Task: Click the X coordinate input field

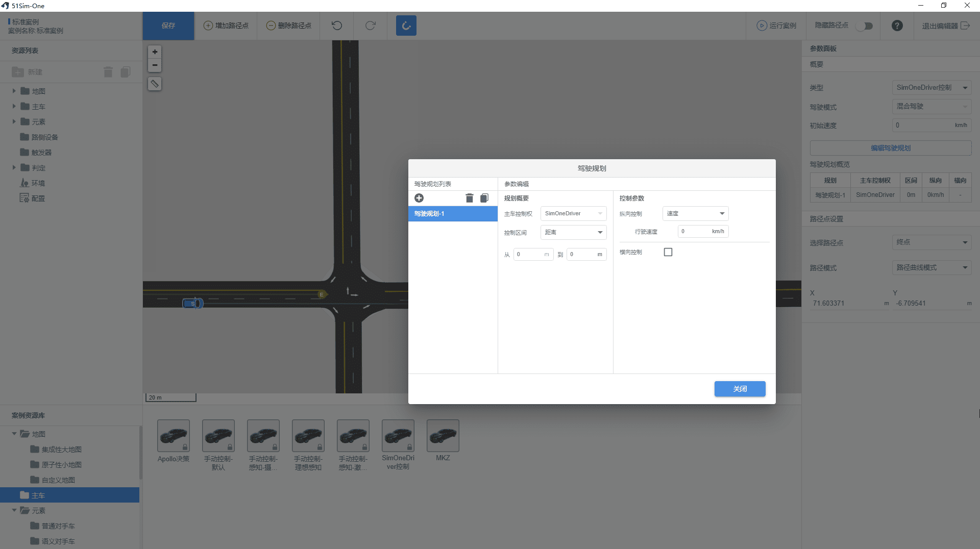Action: pyautogui.click(x=850, y=304)
